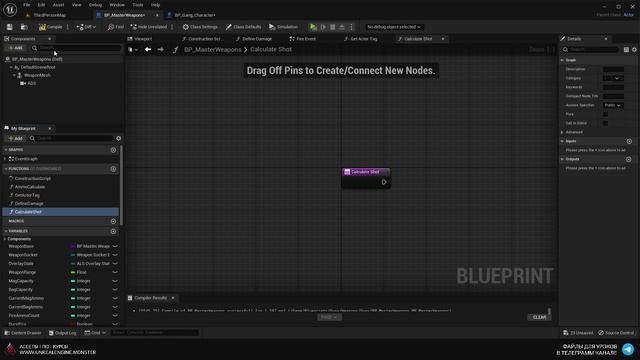Viewport: 640px width, 360px height.
Task: Navigate back with left arrow
Action: 148,49
